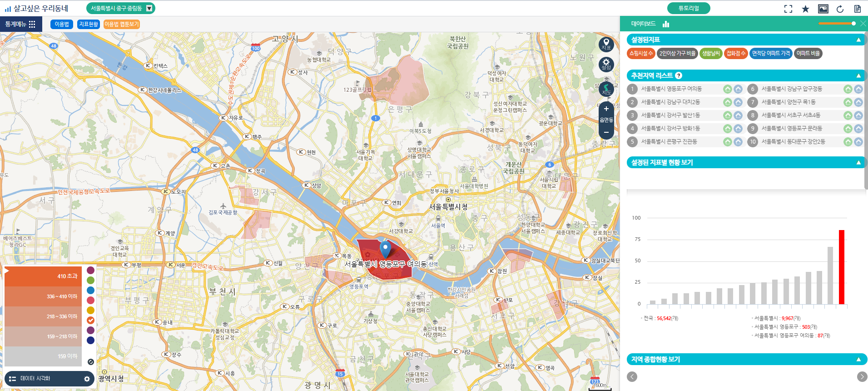This screenshot has width=868, height=391.
Task: Click the help icon beside 추천지역 리스트
Action: (679, 75)
